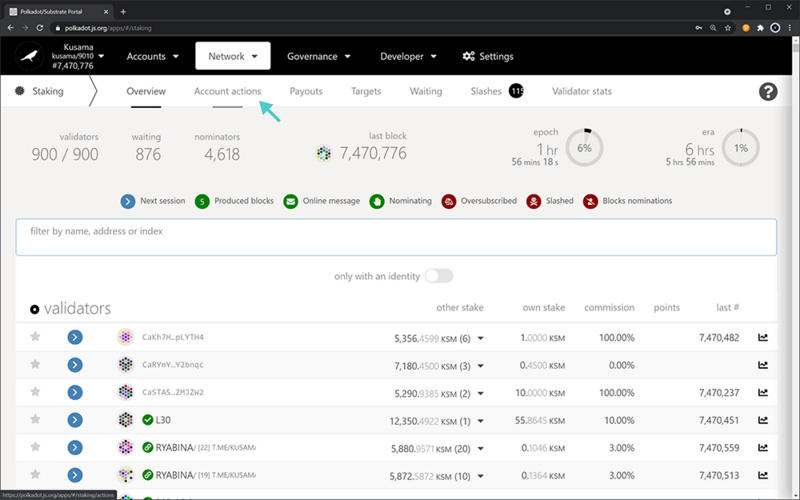This screenshot has height=500, width=800.
Task: Switch to the Targets tab
Action: tap(366, 91)
